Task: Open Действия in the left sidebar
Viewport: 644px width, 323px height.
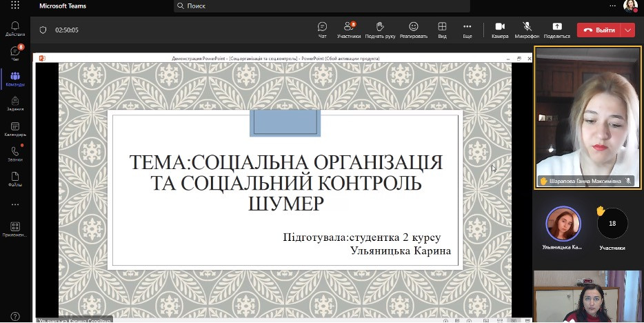Action: (x=14, y=28)
